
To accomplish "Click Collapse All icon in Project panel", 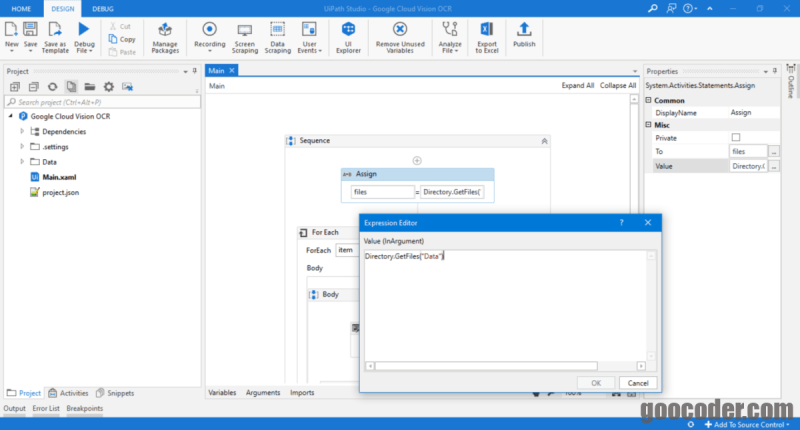I will pyautogui.click(x=34, y=87).
